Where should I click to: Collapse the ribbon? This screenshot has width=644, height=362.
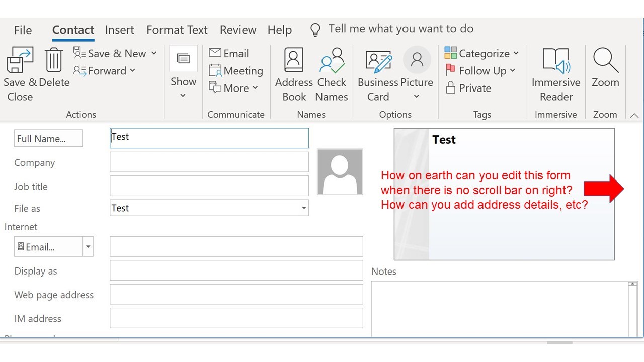click(x=634, y=115)
